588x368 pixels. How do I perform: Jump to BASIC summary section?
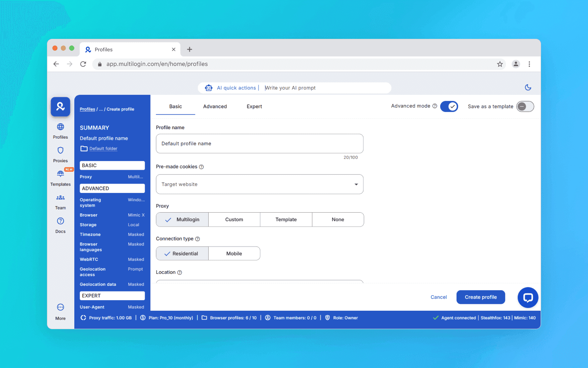112,166
